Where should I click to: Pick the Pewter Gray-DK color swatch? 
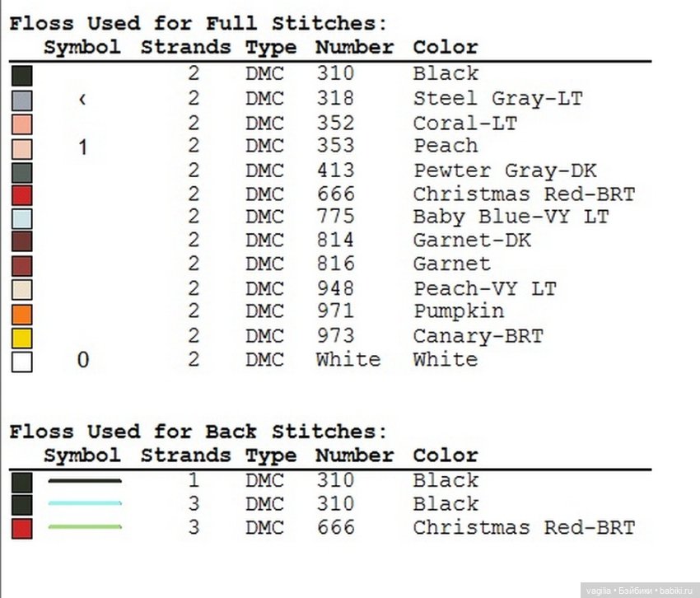[x=22, y=172]
